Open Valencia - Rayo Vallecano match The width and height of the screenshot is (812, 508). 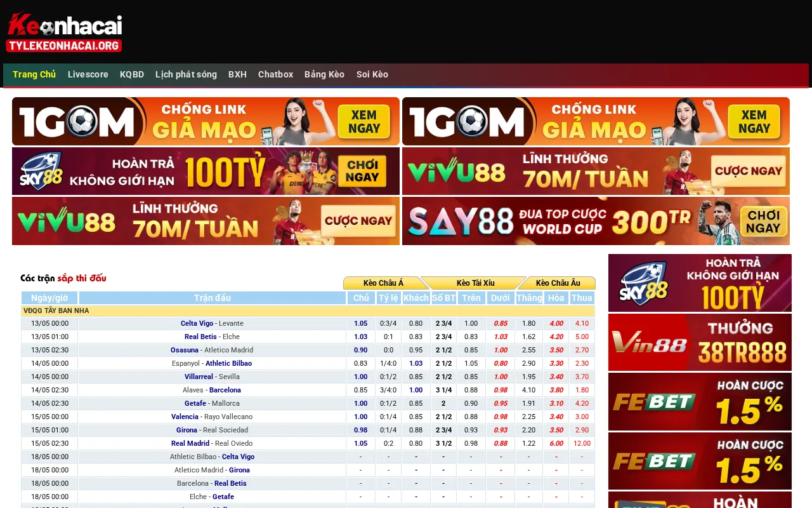point(212,417)
